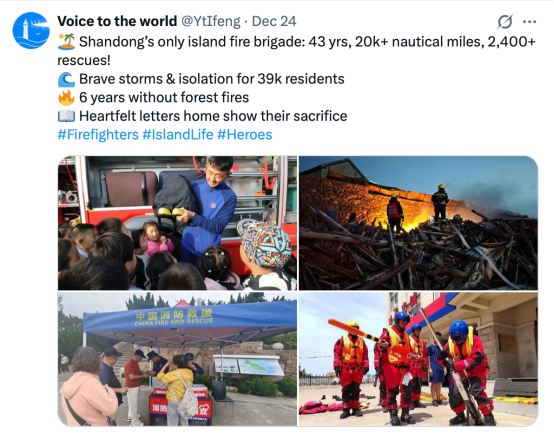Click the @YtIfeng handle
554x435 pixels.
pos(211,22)
